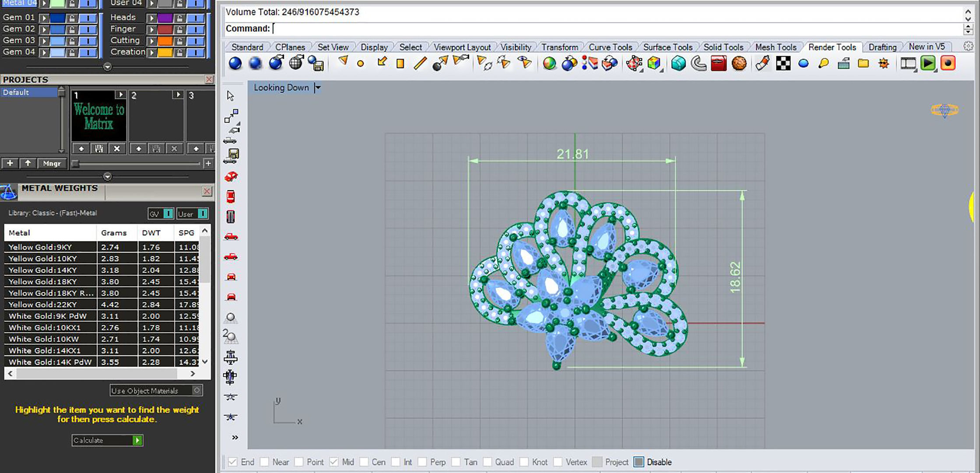
Task: Click the orange line light icon
Action: point(420,64)
